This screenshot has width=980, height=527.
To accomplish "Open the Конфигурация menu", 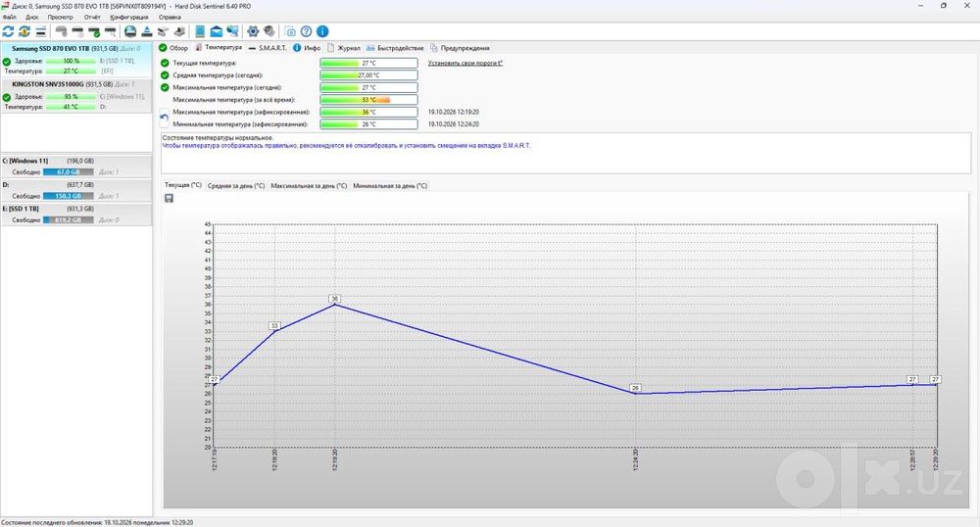I will [128, 17].
